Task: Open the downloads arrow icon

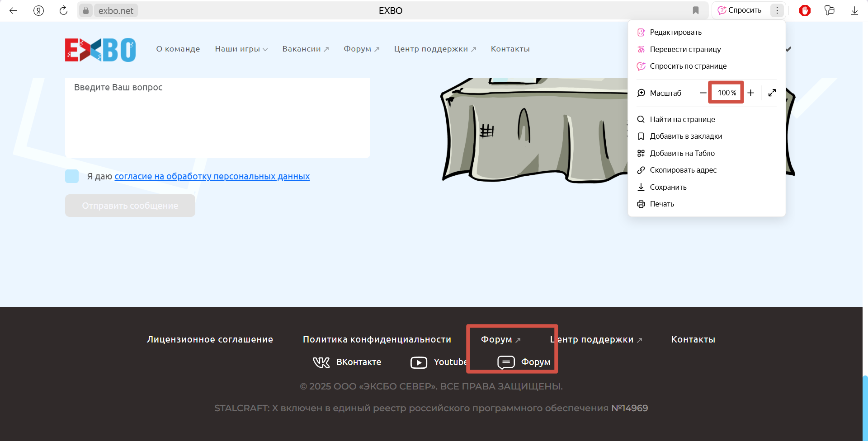Action: point(854,10)
